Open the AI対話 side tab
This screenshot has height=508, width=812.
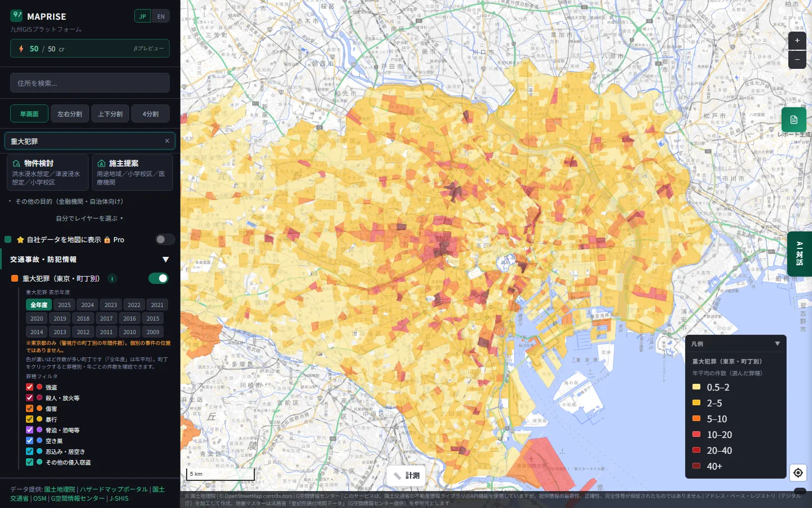tap(800, 253)
